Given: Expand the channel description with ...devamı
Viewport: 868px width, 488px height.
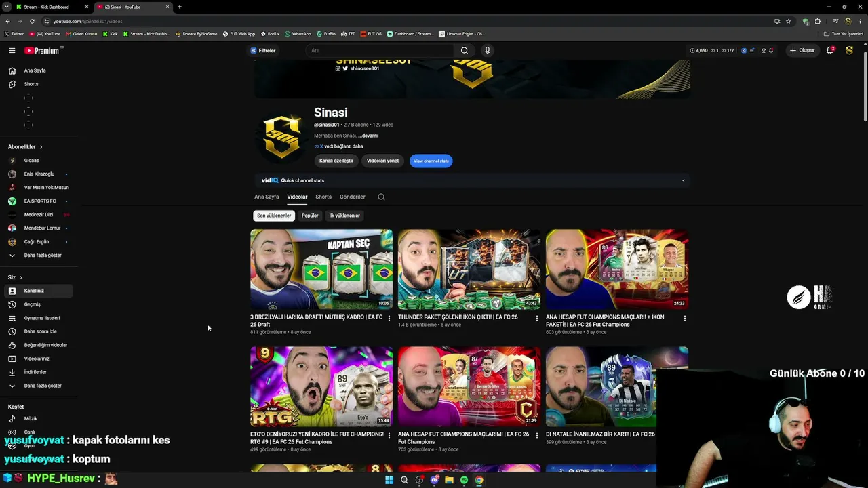Looking at the screenshot, I should pos(368,136).
